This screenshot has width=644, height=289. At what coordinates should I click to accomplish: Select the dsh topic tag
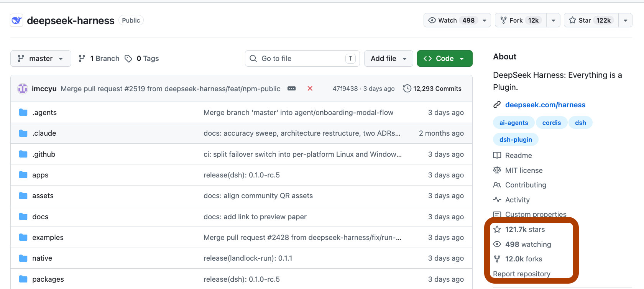click(580, 123)
